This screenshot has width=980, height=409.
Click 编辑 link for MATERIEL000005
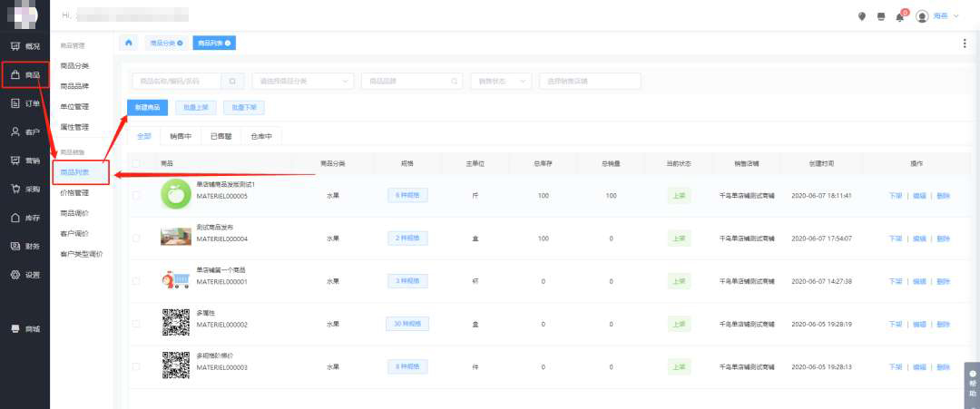coord(919,195)
